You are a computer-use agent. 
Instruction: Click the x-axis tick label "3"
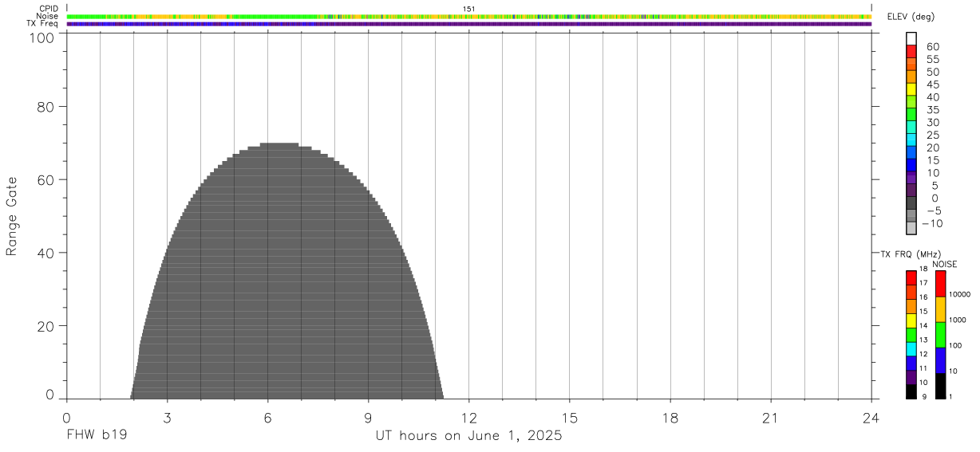click(x=167, y=418)
